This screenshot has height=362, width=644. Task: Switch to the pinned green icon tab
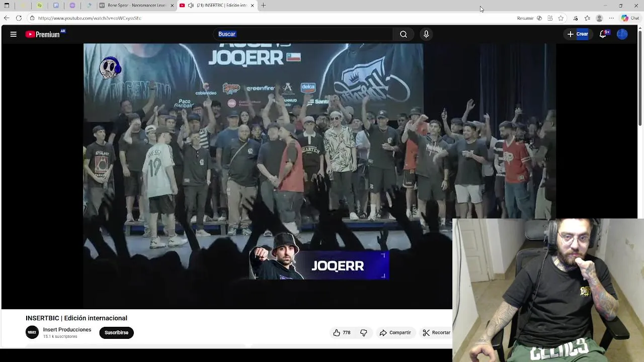point(39,6)
